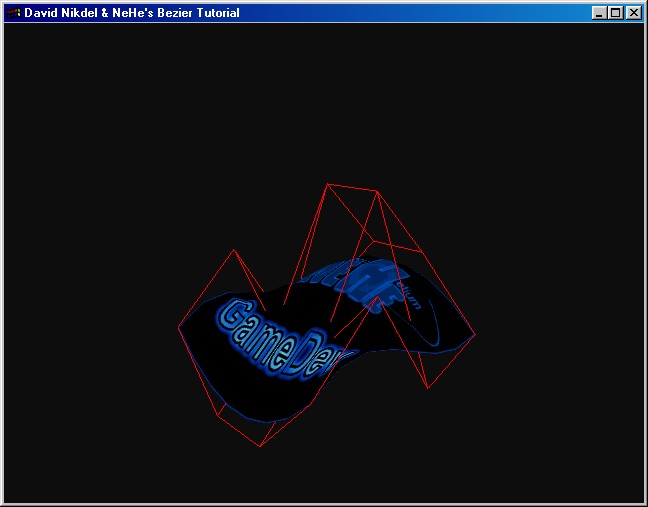Close the Bezier Tutorial window

click(633, 13)
